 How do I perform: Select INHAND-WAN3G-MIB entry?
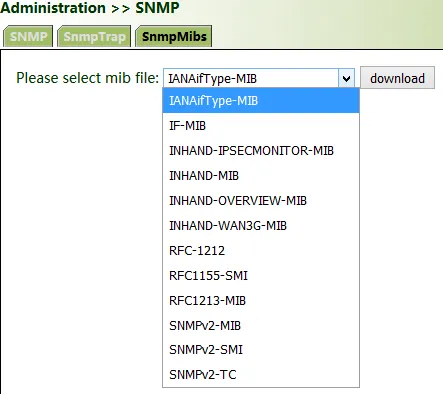point(261,226)
